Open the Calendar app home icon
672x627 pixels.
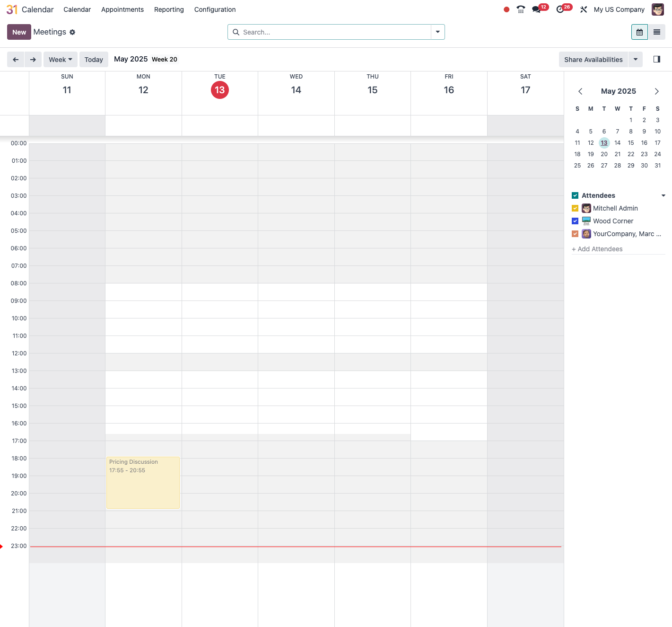click(12, 9)
